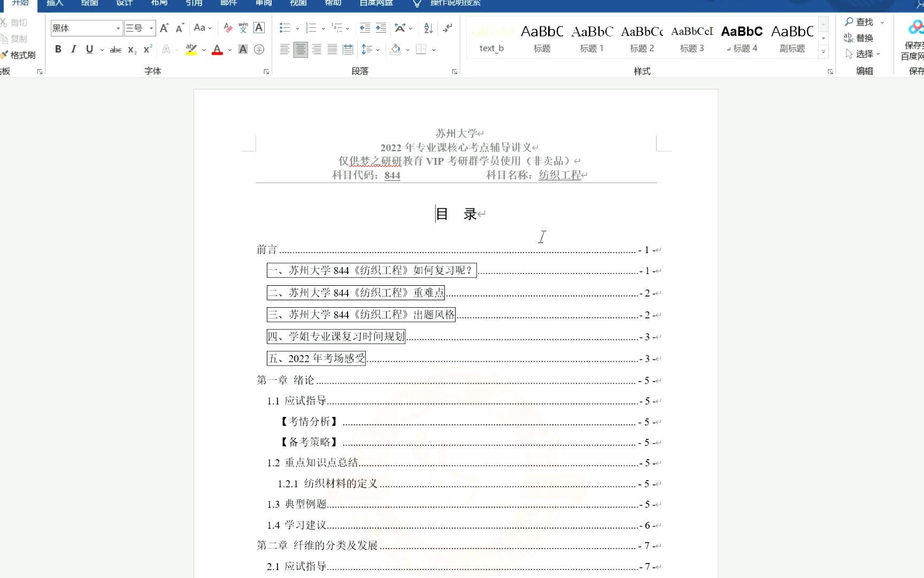
Task: Toggle italic formatting
Action: coord(74,49)
